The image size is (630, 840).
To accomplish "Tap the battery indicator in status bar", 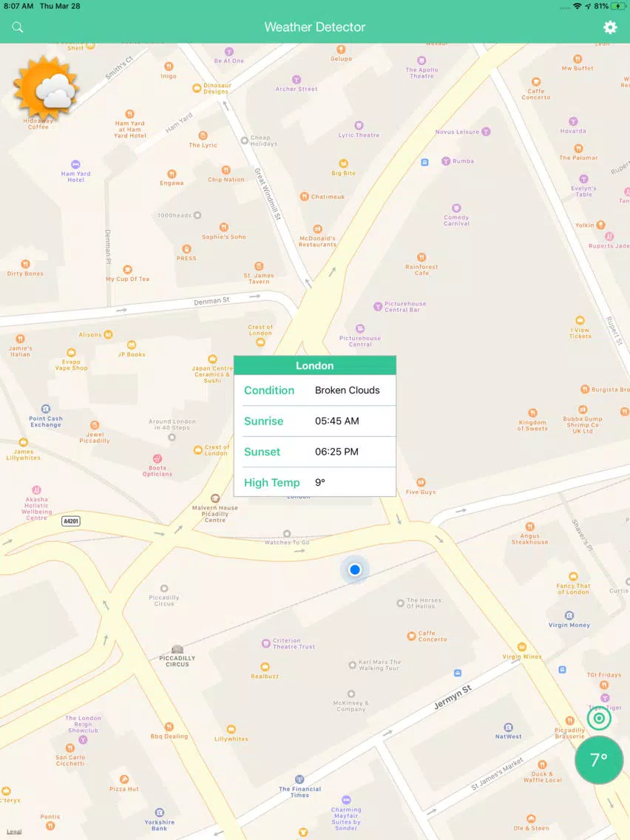I will tap(618, 6).
